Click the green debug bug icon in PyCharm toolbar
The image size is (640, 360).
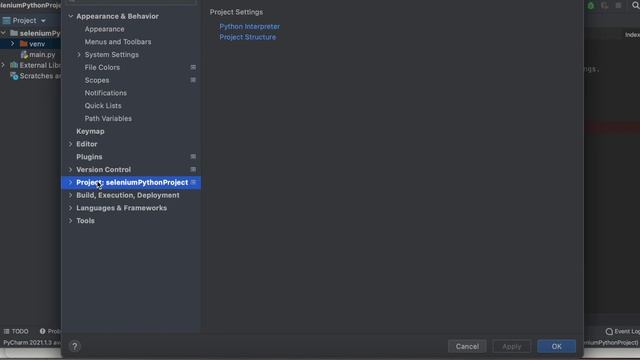click(x=591, y=6)
